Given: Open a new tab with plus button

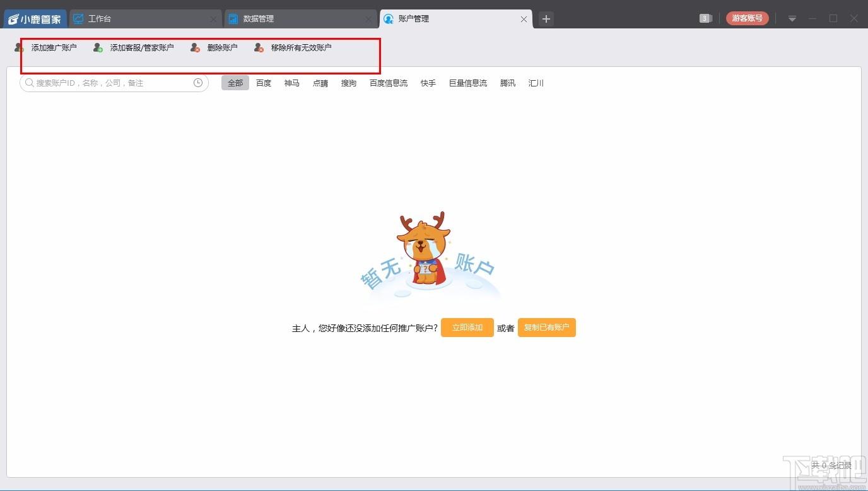Looking at the screenshot, I should [546, 19].
